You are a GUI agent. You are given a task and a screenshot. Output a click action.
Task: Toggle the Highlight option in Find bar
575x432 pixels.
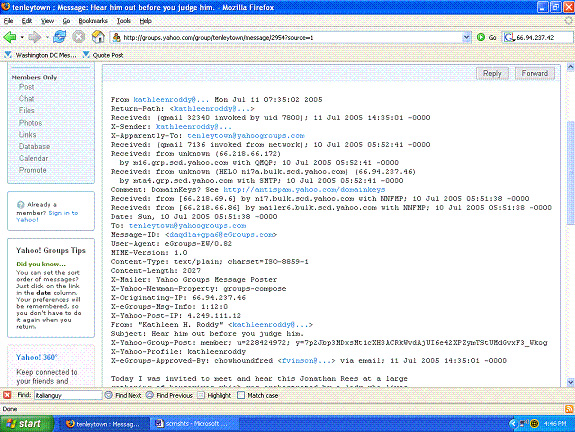tap(215, 395)
